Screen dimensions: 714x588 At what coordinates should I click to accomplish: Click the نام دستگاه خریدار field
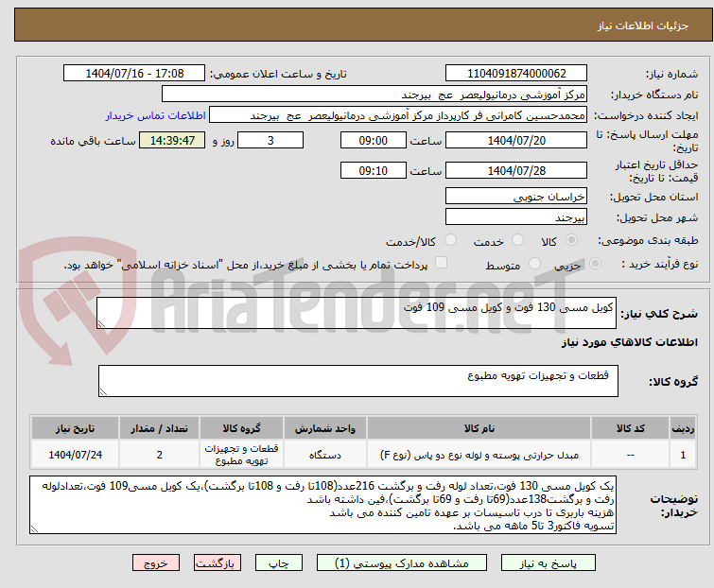click(x=374, y=95)
